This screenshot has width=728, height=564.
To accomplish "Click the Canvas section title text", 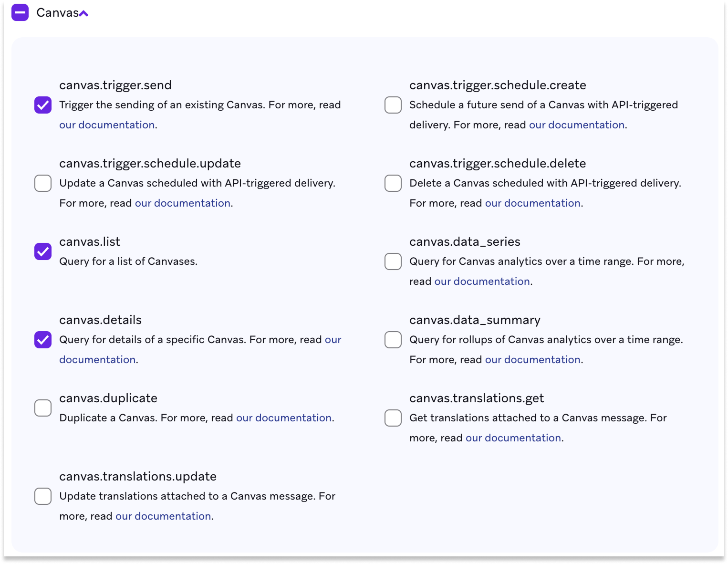I will point(57,12).
